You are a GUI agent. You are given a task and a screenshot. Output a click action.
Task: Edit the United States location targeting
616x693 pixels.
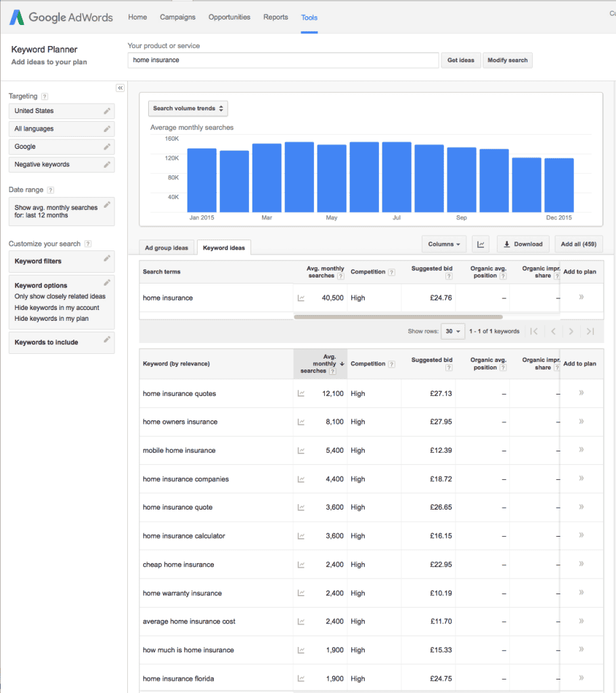tap(106, 111)
